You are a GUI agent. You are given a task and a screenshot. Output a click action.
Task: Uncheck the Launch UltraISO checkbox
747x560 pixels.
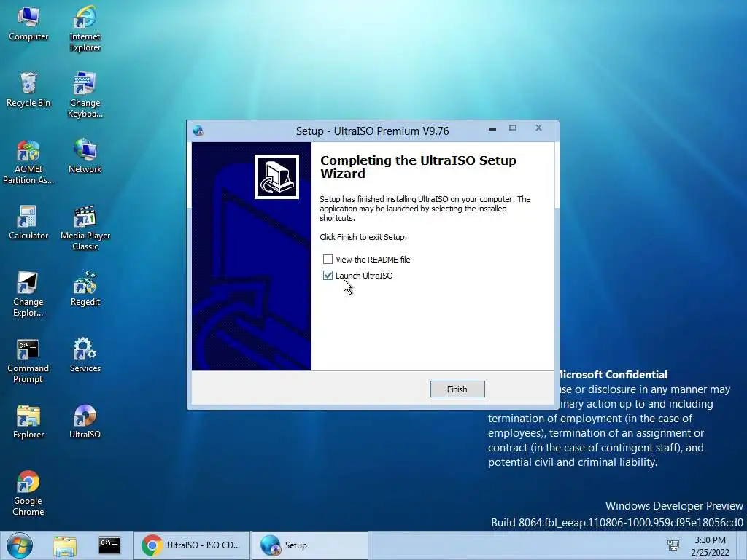pos(328,276)
